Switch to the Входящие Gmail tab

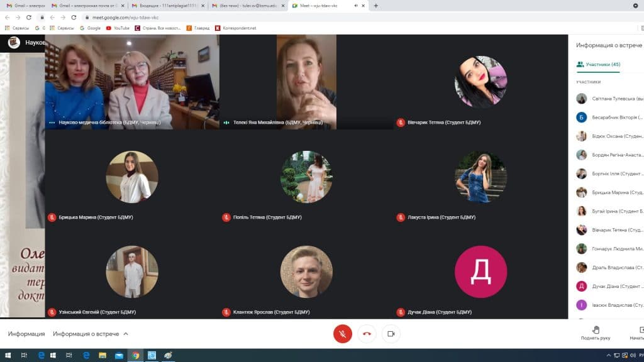point(167,6)
